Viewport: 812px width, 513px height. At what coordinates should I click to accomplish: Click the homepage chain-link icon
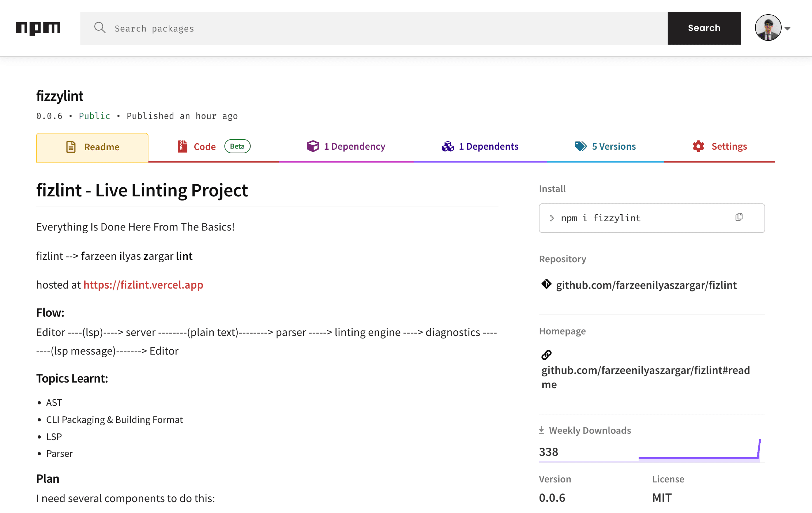point(546,355)
